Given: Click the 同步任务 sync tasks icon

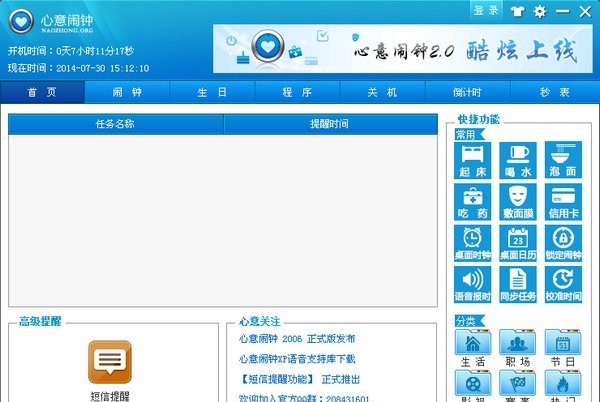Looking at the screenshot, I should click(518, 285).
